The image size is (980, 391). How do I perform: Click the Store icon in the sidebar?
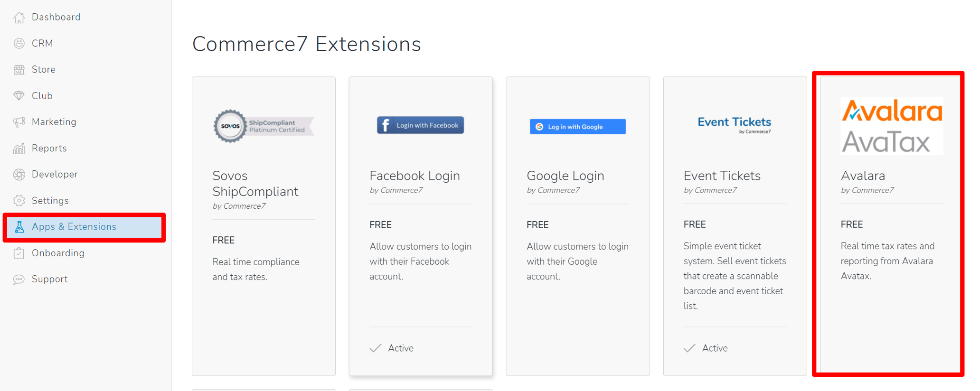[x=19, y=69]
